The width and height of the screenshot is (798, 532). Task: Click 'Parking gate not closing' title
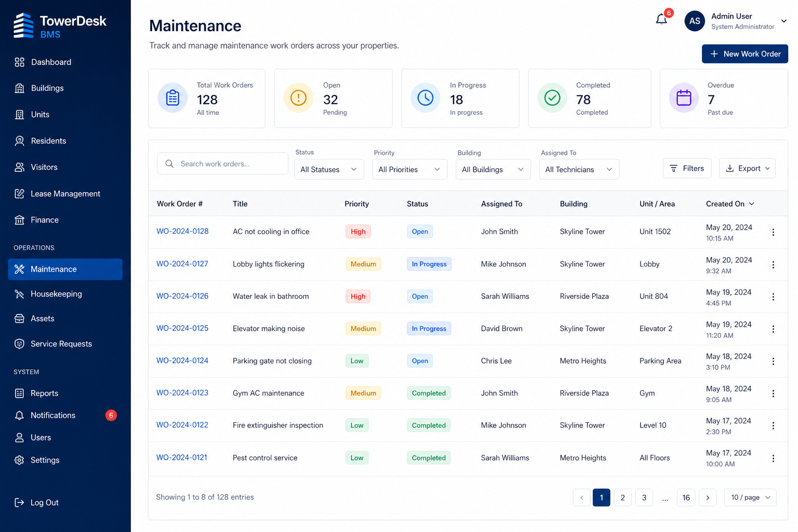click(272, 361)
